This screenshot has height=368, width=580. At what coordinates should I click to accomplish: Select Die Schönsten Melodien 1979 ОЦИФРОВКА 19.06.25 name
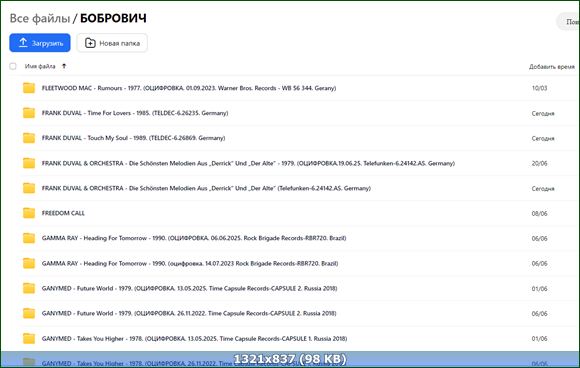point(248,163)
